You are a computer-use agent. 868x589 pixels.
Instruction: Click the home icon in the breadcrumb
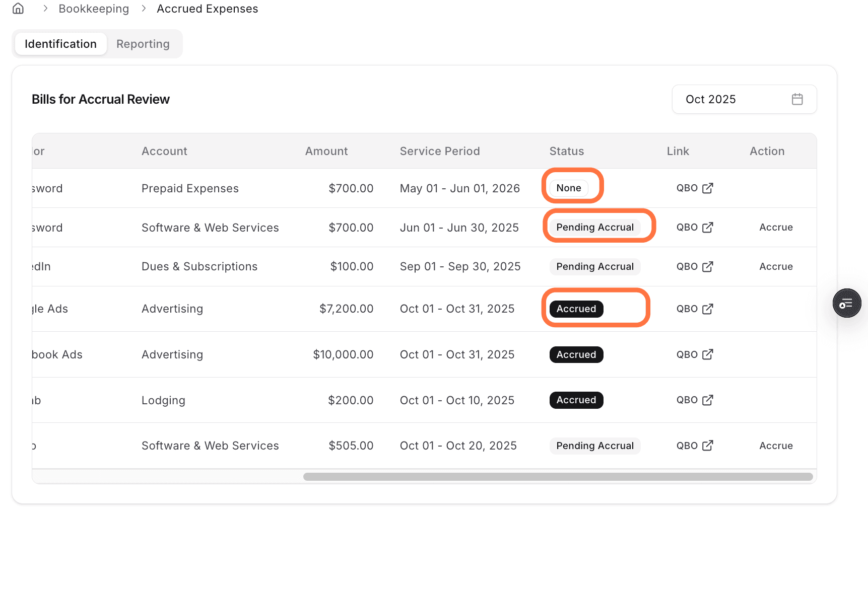pos(17,8)
